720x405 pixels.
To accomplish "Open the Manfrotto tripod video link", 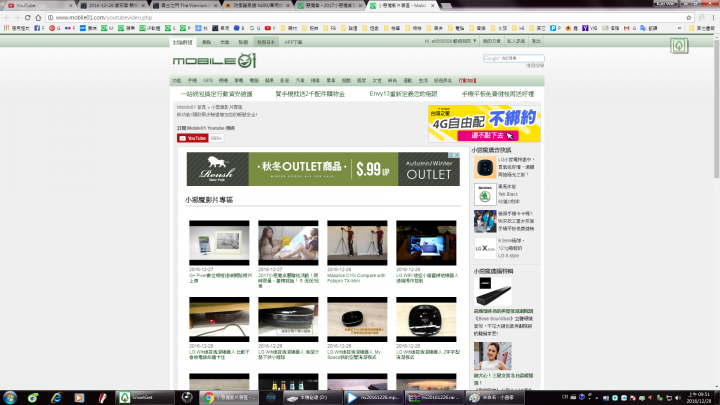I will click(x=356, y=278).
